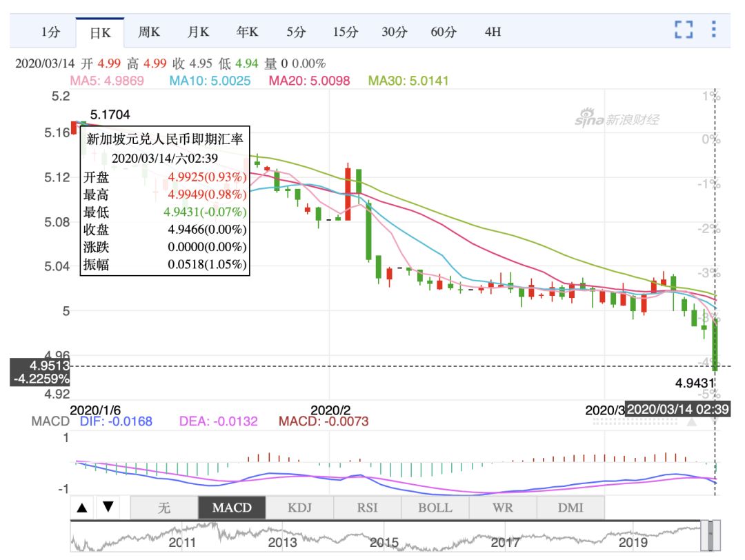The height and width of the screenshot is (560, 745).
Task: Switch to 年K yearly chart
Action: click(x=248, y=32)
